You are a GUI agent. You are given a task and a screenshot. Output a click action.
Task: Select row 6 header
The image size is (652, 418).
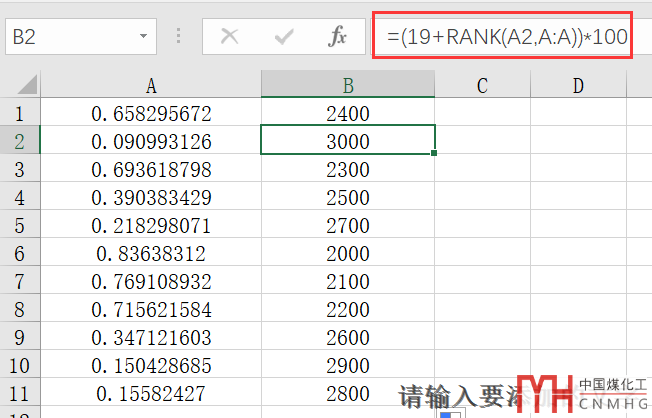pyautogui.click(x=20, y=252)
